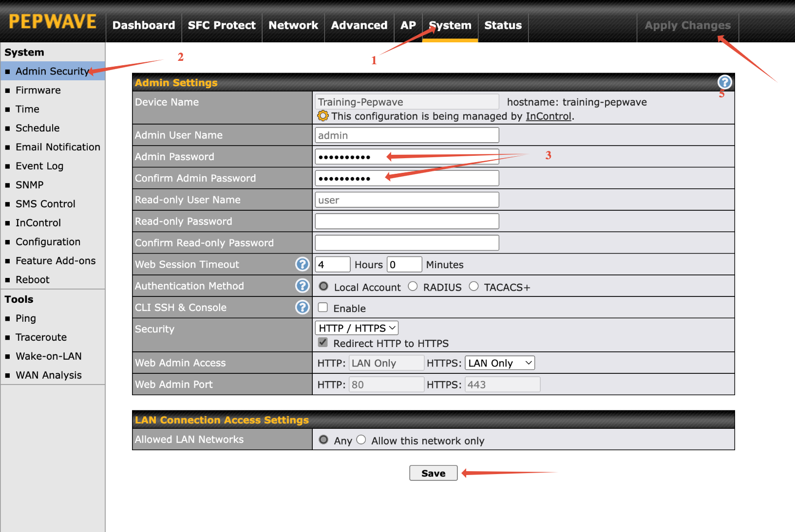Click session timeout Minutes field

404,264
